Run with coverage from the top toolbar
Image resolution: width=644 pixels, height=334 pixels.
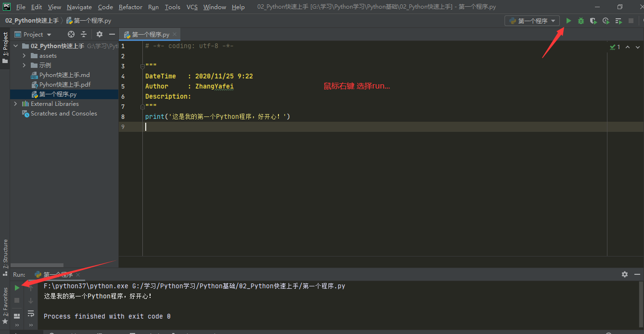pos(593,21)
